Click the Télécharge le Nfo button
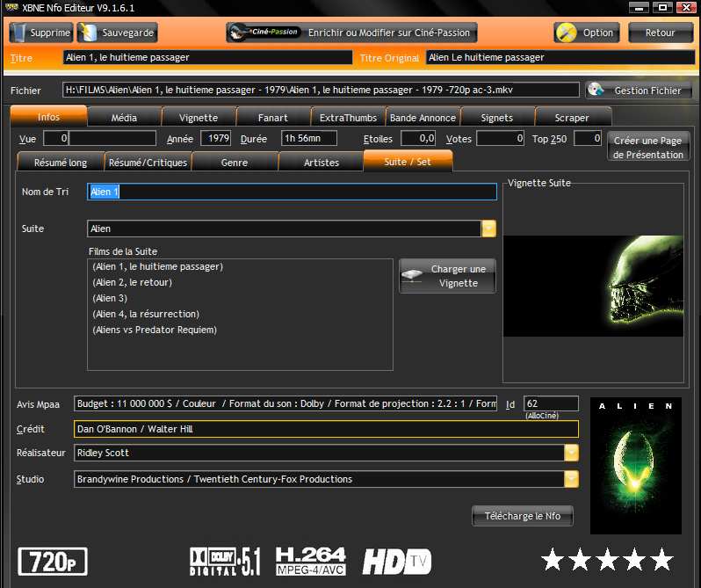 pos(522,516)
